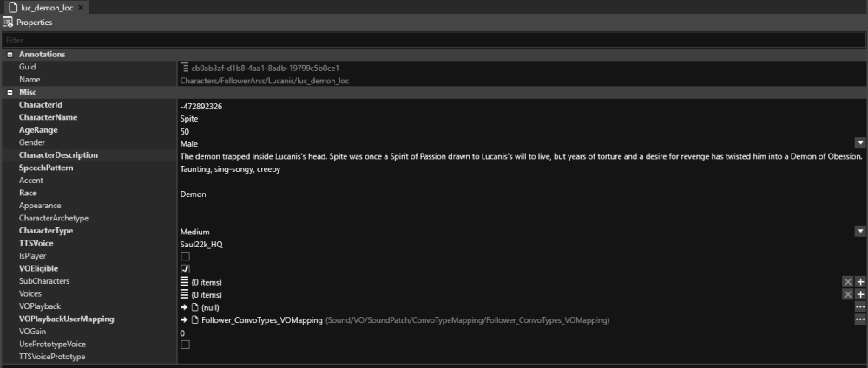The height and width of the screenshot is (368, 868).
Task: Click the Filter search field
Action: pyautogui.click(x=434, y=40)
